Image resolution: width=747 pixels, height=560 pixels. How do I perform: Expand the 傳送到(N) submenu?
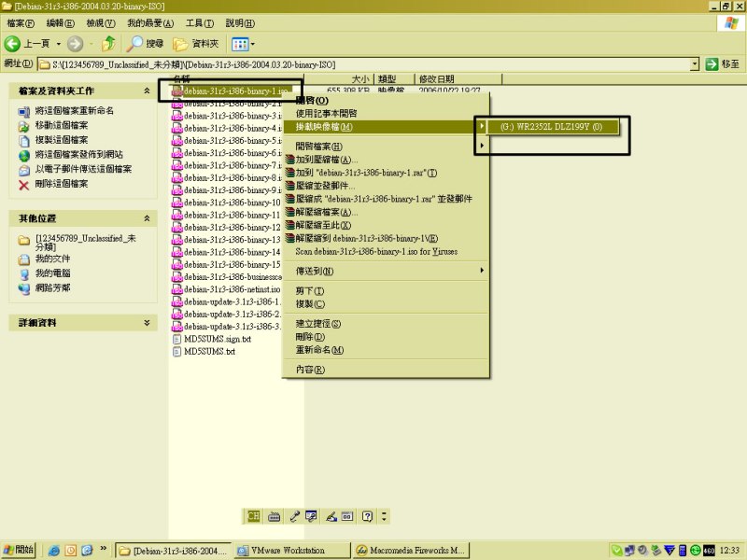[386, 271]
